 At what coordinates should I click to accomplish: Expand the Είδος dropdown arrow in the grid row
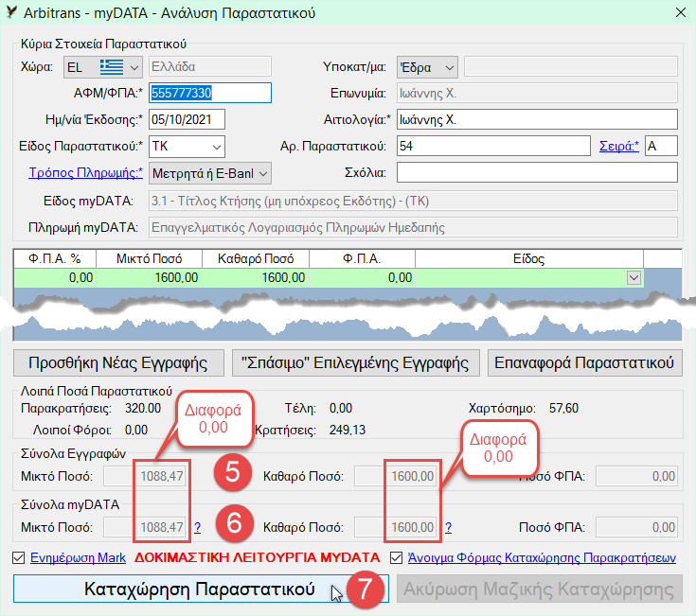634,277
